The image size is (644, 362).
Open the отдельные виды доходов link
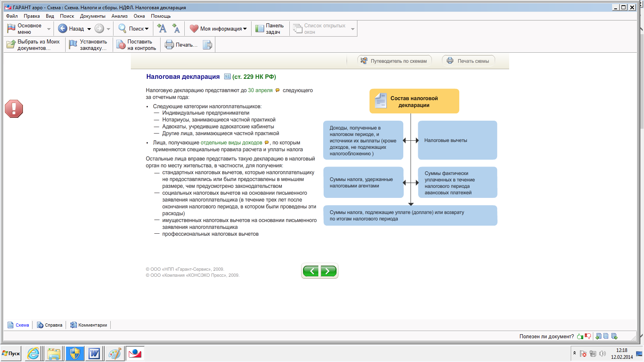click(x=231, y=142)
